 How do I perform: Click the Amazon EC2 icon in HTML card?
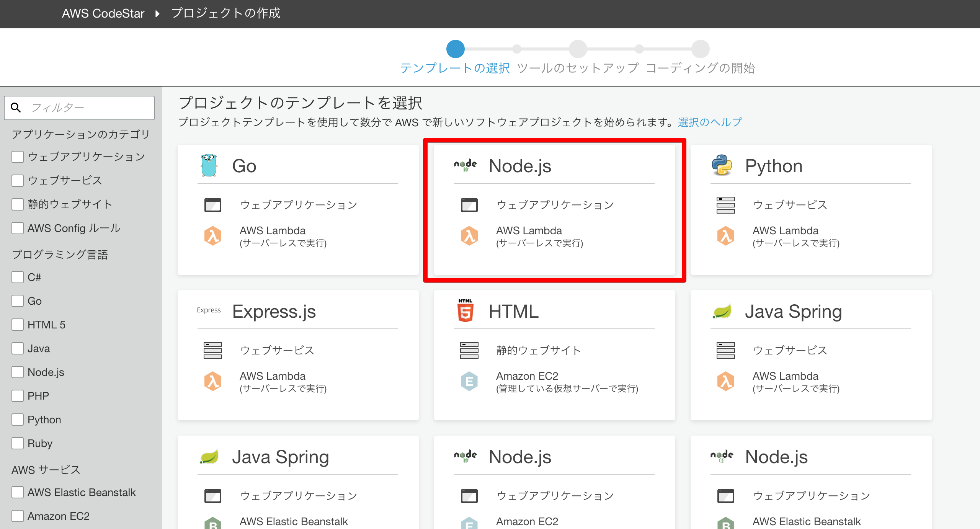[469, 381]
